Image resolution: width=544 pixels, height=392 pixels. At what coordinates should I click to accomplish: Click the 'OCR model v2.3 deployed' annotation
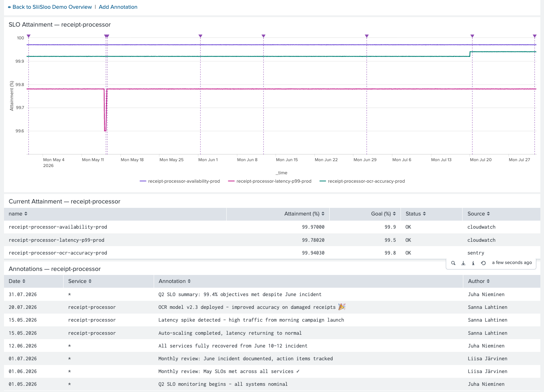[252, 307]
